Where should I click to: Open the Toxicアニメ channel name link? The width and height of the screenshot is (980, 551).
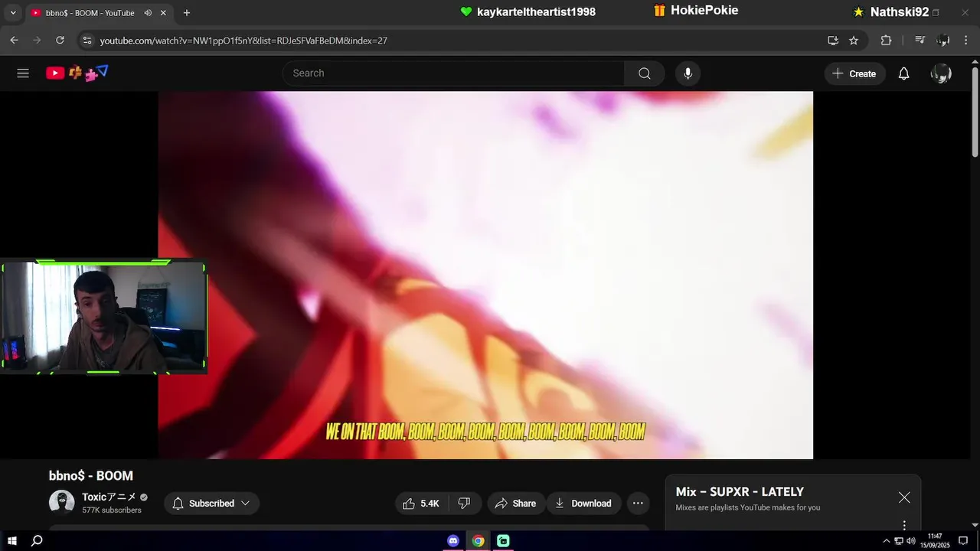(x=109, y=497)
